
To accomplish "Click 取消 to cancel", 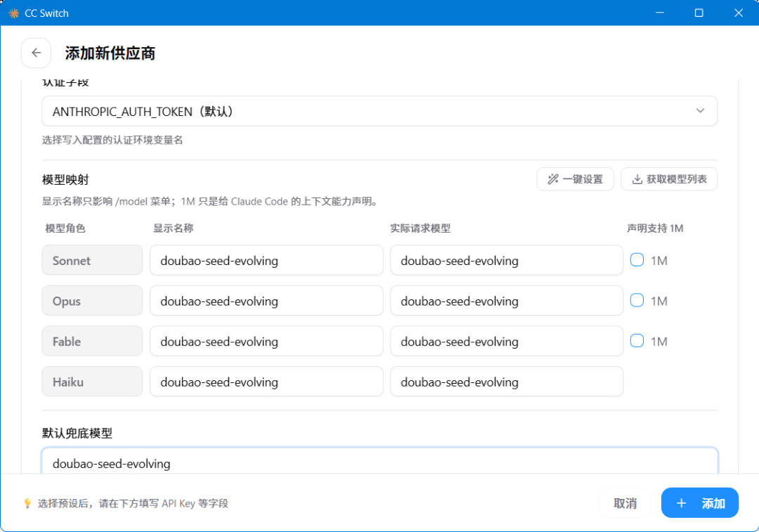I will (625, 503).
